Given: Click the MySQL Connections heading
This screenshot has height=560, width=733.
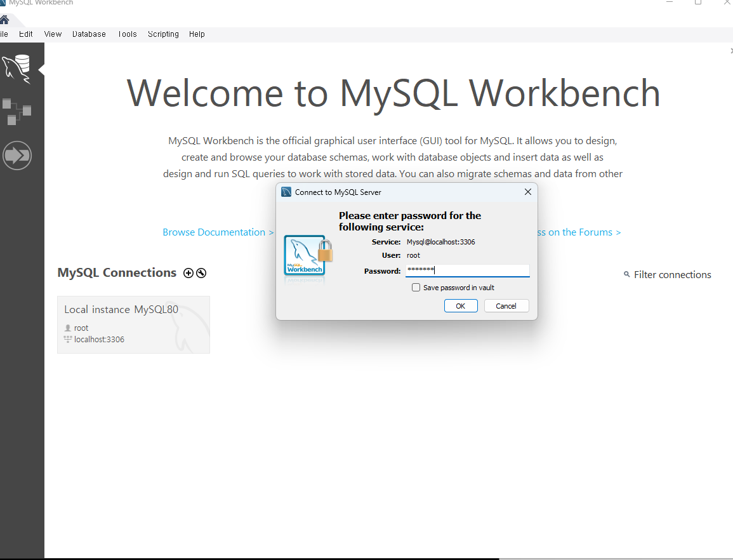Looking at the screenshot, I should (x=117, y=273).
